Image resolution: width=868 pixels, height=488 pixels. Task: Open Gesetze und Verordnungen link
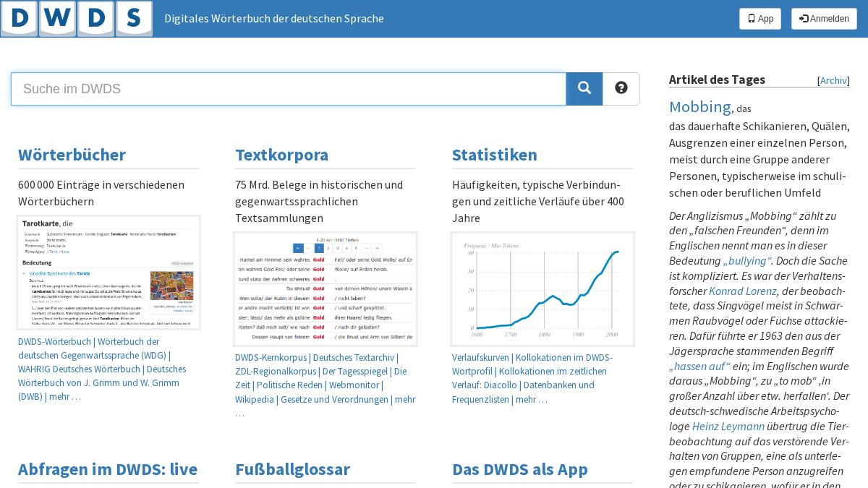click(x=335, y=399)
